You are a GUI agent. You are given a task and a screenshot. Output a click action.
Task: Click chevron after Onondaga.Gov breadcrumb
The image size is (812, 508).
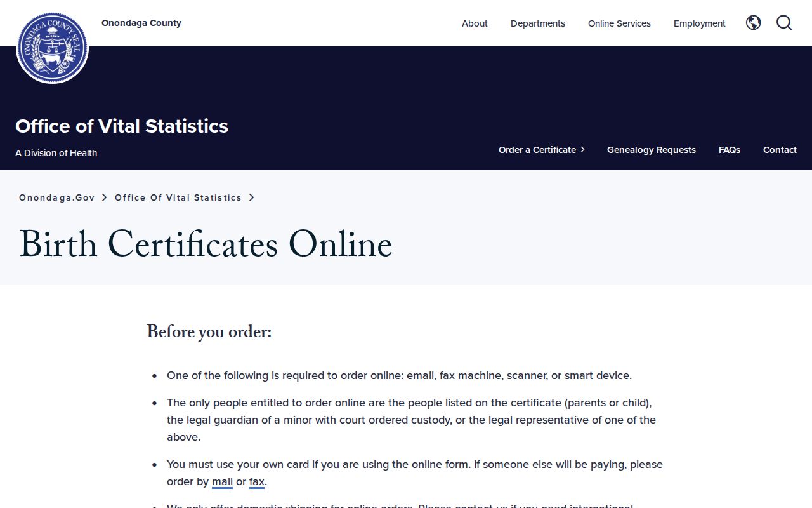click(x=105, y=197)
